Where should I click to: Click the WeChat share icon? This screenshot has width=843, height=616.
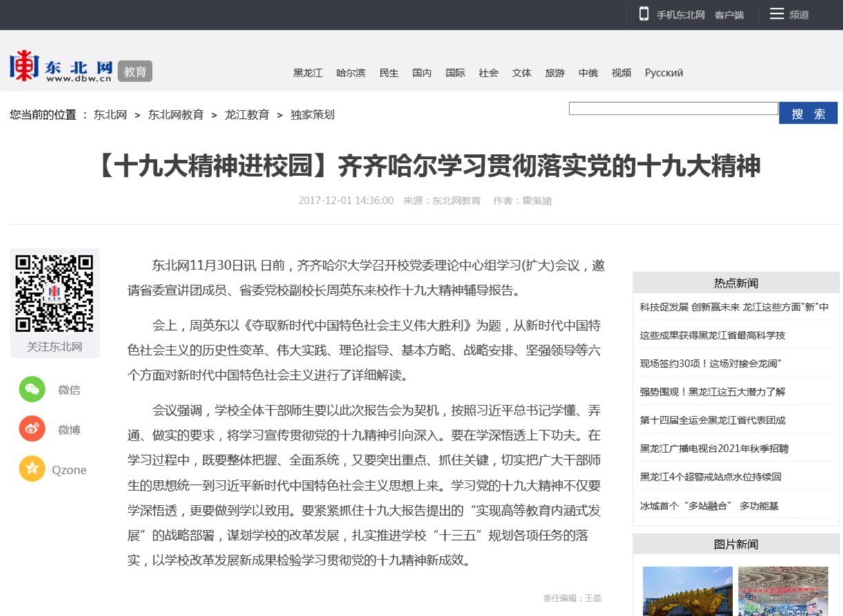tap(32, 389)
